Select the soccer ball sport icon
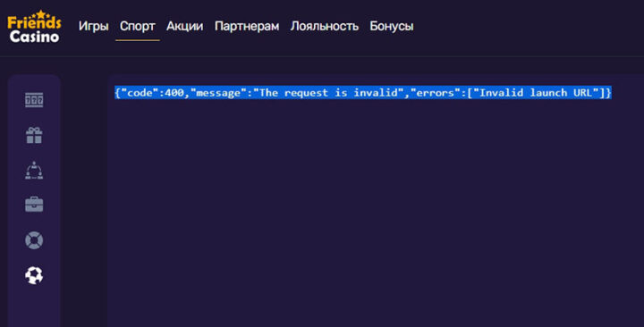 coord(34,275)
